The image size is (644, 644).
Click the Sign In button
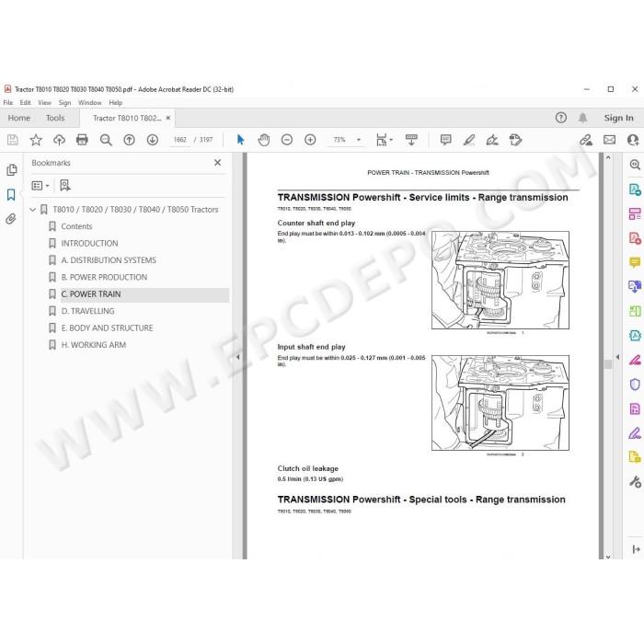click(618, 119)
